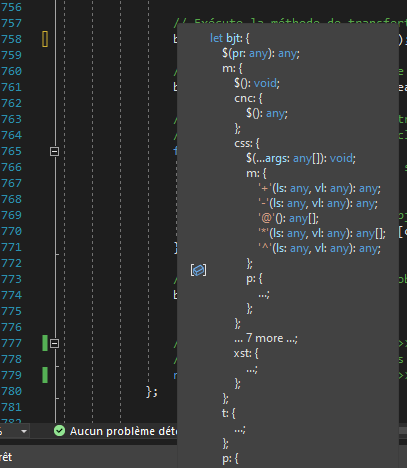Collapse the code block at line 765
The image size is (407, 474).
click(54, 152)
